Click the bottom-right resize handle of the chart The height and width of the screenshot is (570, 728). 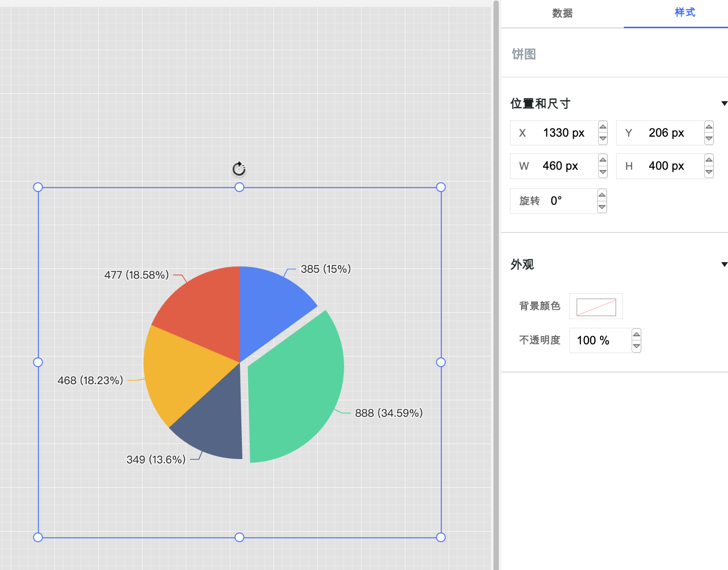(441, 537)
